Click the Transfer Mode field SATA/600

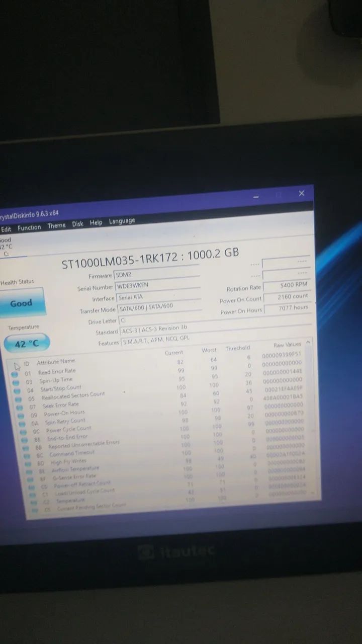click(159, 307)
